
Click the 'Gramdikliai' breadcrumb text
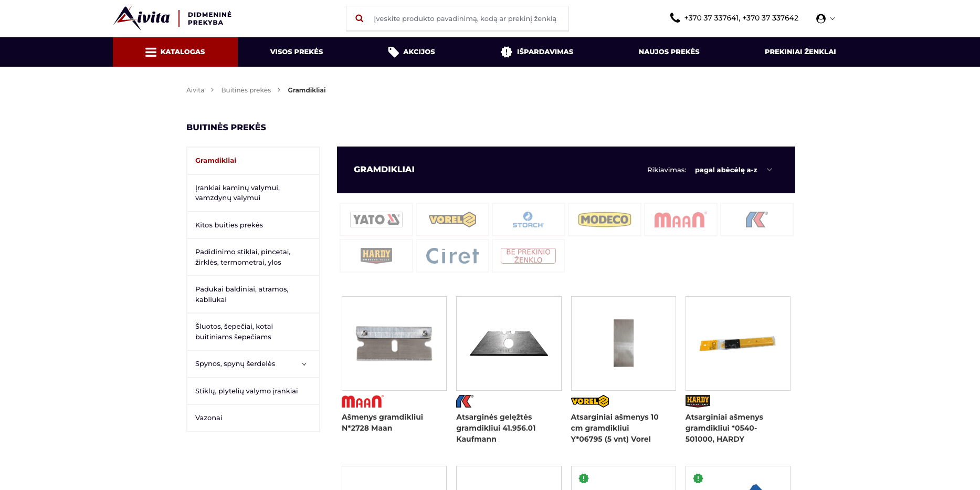[x=307, y=90]
